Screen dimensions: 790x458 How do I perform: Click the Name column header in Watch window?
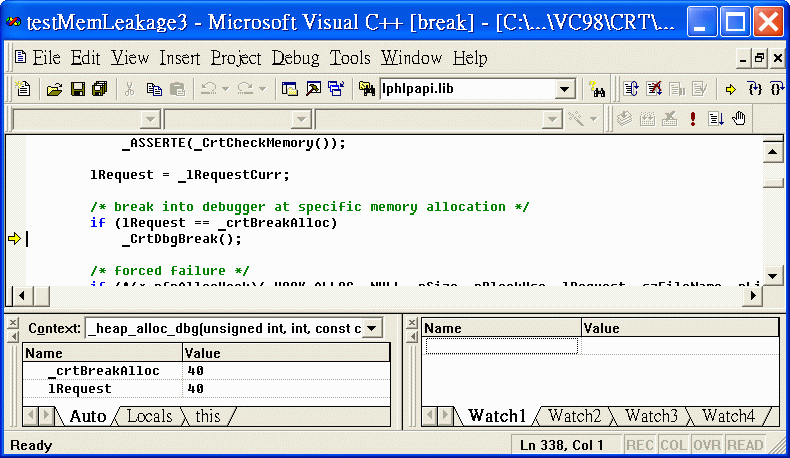(x=501, y=329)
